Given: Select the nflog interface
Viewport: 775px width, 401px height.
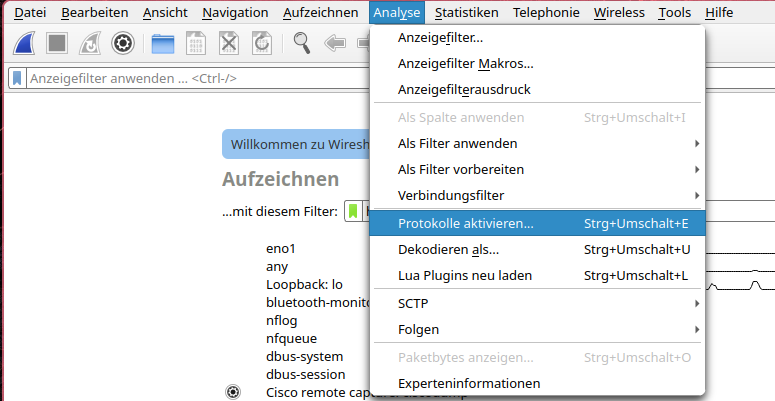Looking at the screenshot, I should tap(281, 320).
